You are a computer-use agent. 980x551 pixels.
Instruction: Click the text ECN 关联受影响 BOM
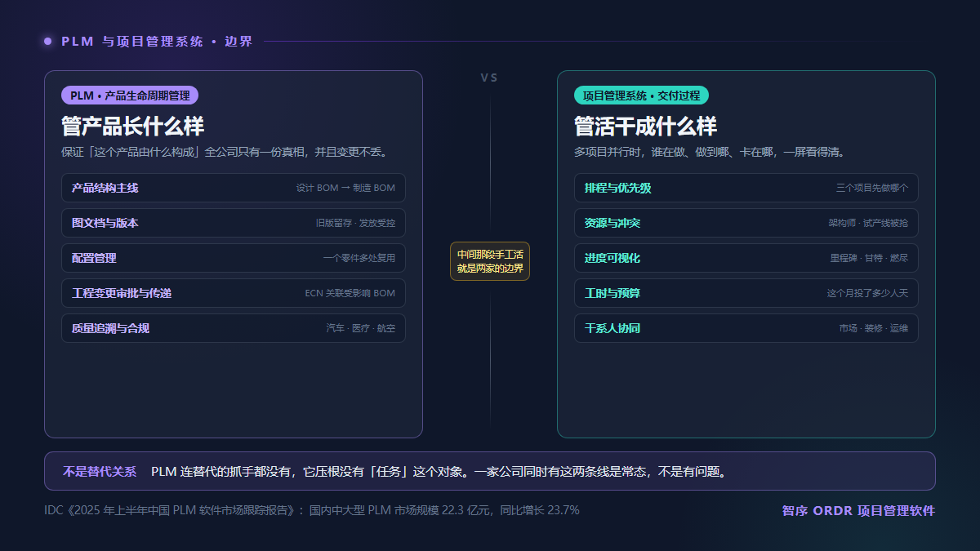click(x=350, y=293)
